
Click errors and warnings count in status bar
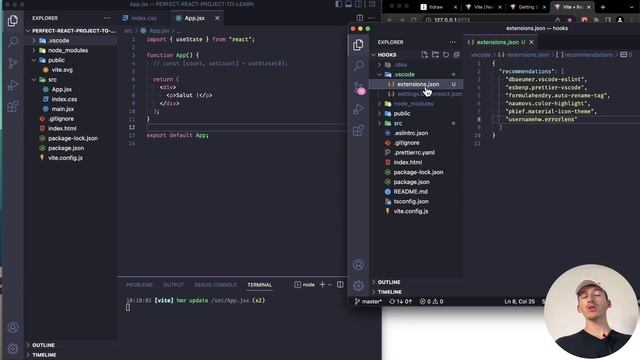tap(431, 301)
